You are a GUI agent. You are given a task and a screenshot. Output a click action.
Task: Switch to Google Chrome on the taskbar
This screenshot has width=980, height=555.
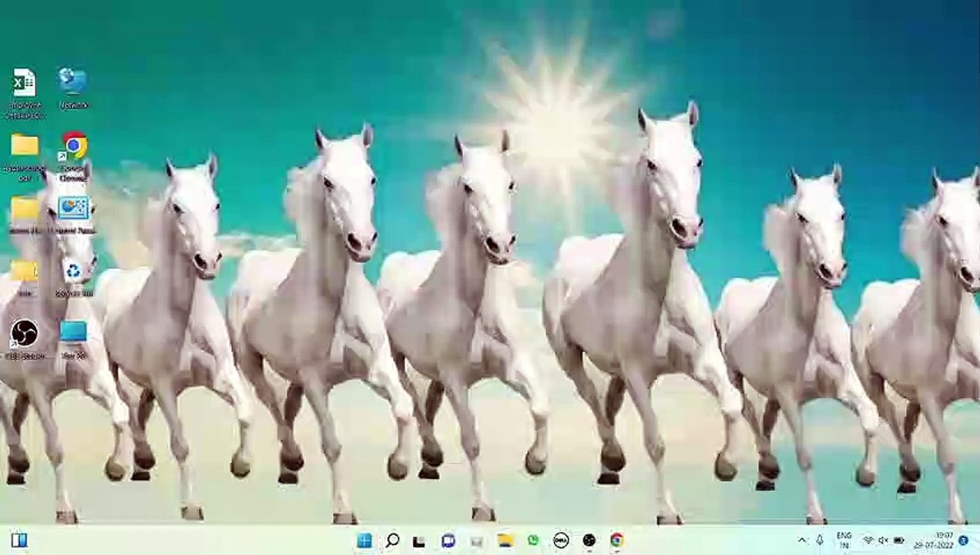pos(617,540)
